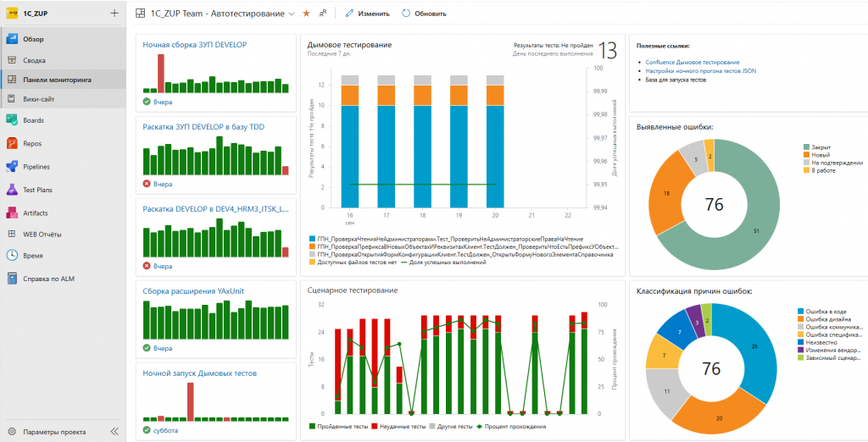Click Доля успешных выполнений legend entry
Viewport: 868px width, 442px height.
pos(443,262)
